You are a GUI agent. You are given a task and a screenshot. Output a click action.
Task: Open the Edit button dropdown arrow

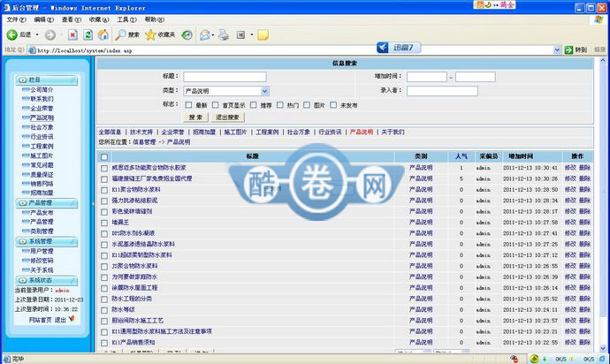point(252,35)
